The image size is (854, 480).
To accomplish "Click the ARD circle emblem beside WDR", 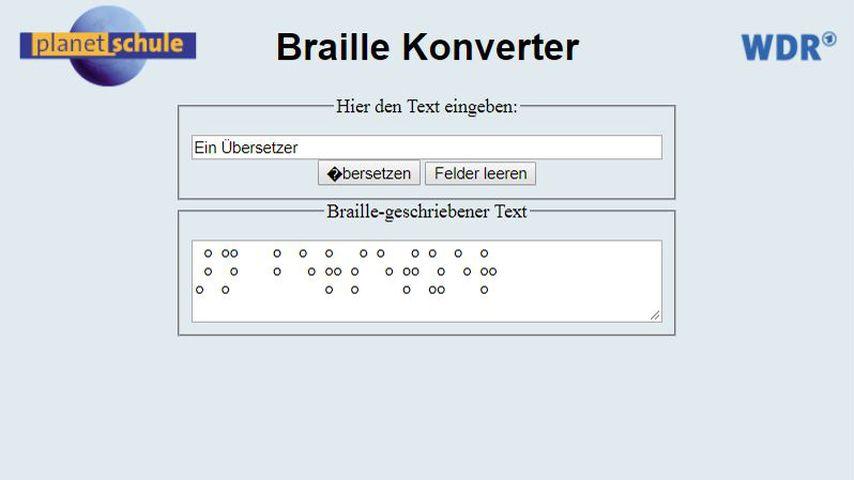I will [x=828, y=40].
